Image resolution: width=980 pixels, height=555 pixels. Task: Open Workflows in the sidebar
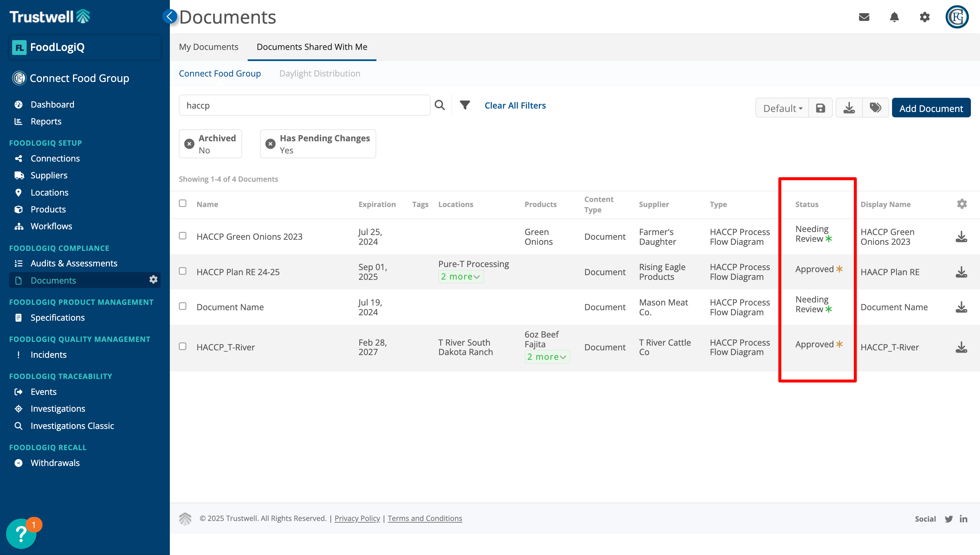[51, 226]
